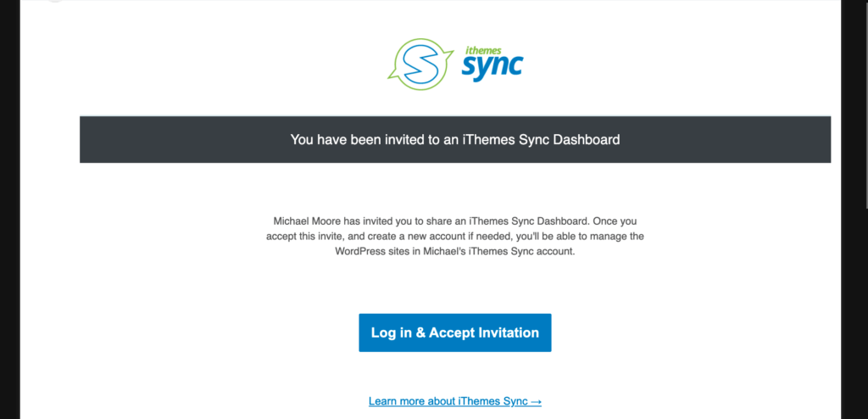Click the name "Michael Moore" in the message
The image size is (868, 419).
[300, 221]
